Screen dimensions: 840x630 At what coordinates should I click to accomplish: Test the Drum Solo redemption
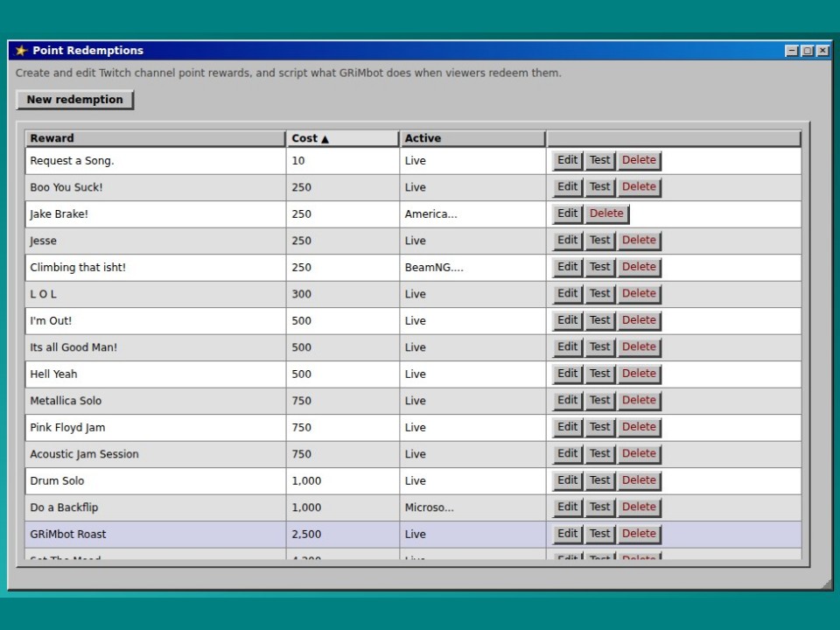[600, 480]
